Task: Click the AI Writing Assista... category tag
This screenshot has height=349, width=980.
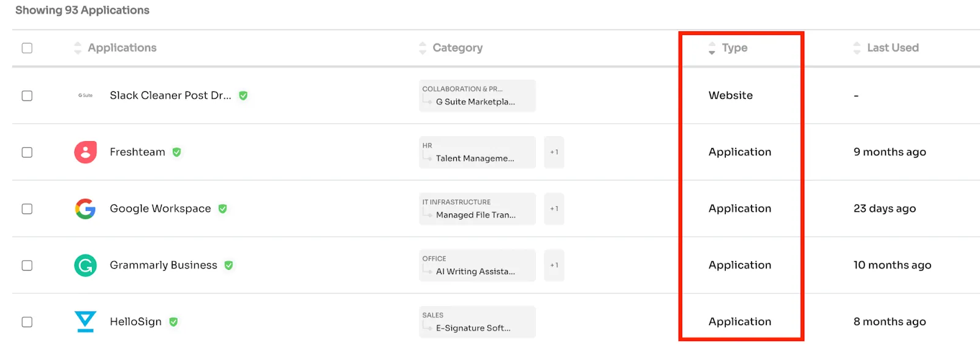Action: (x=477, y=265)
